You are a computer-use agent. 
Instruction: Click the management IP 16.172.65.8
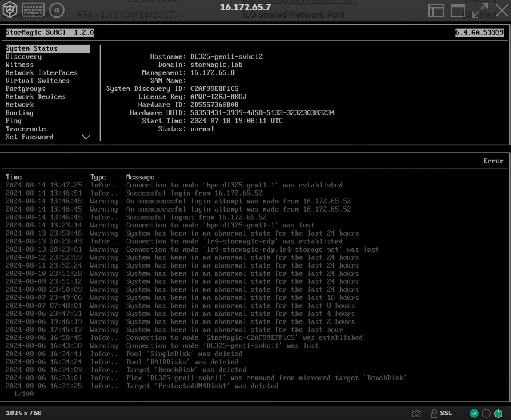point(213,73)
